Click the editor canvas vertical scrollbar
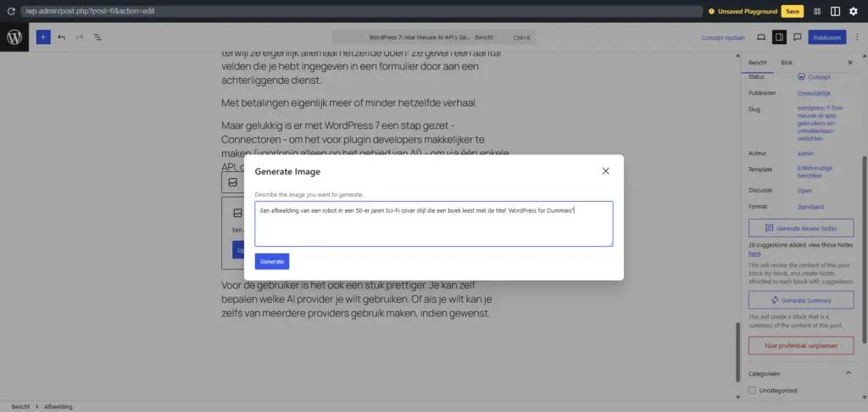This screenshot has width=868, height=412. [x=737, y=352]
